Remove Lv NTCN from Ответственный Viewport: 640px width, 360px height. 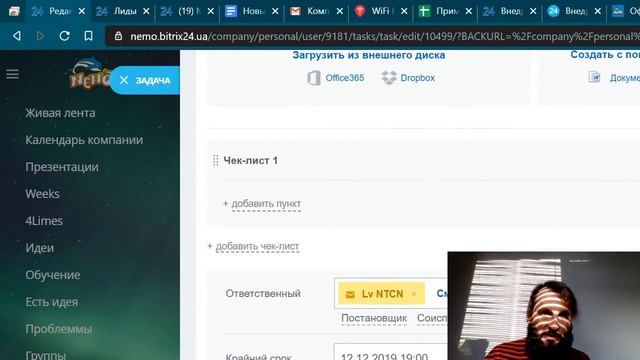click(x=414, y=294)
